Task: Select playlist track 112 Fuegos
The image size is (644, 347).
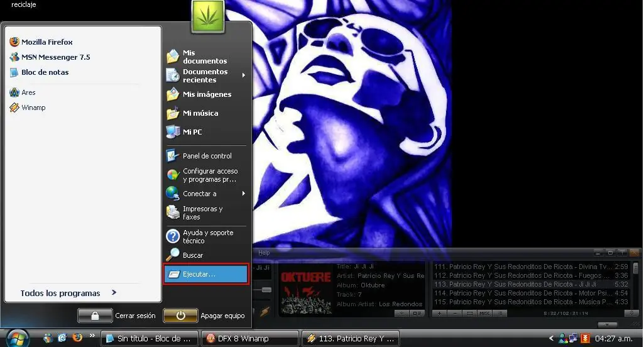Action: click(x=531, y=275)
